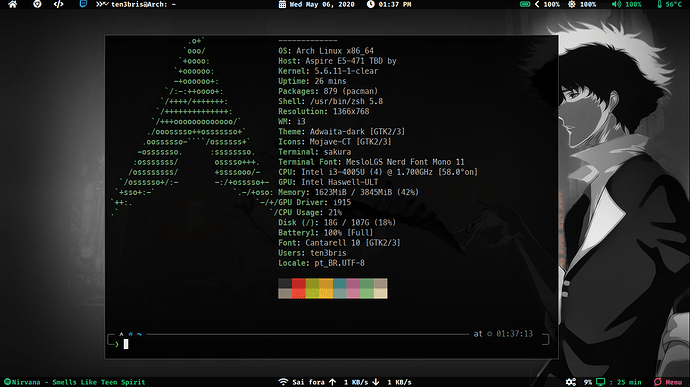Click the Terminal: sakura line

315,152
